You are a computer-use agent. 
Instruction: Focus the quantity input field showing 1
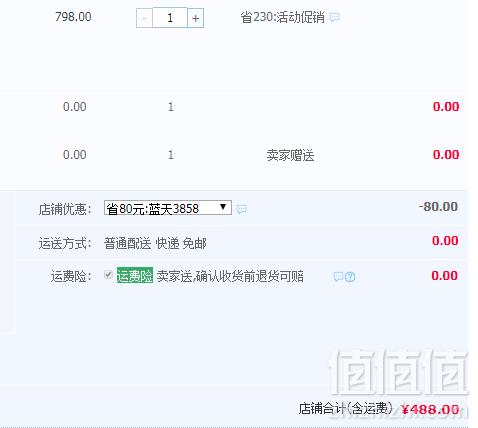pyautogui.click(x=170, y=18)
